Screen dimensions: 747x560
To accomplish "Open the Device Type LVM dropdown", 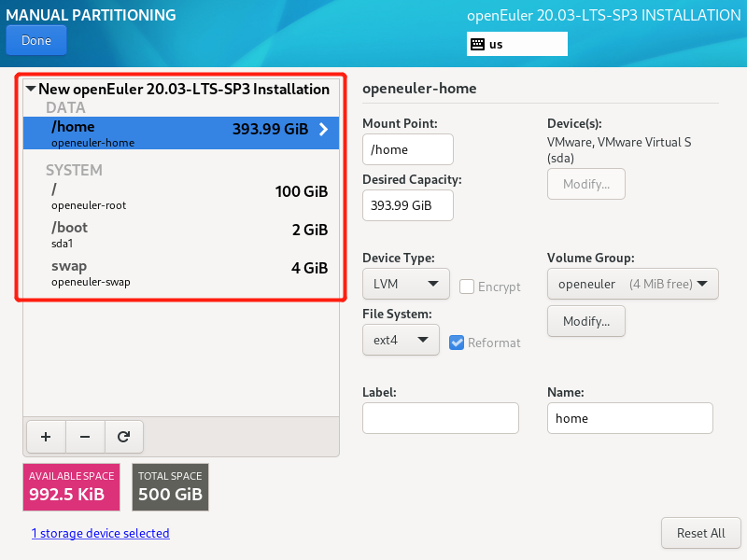I will coord(406,284).
